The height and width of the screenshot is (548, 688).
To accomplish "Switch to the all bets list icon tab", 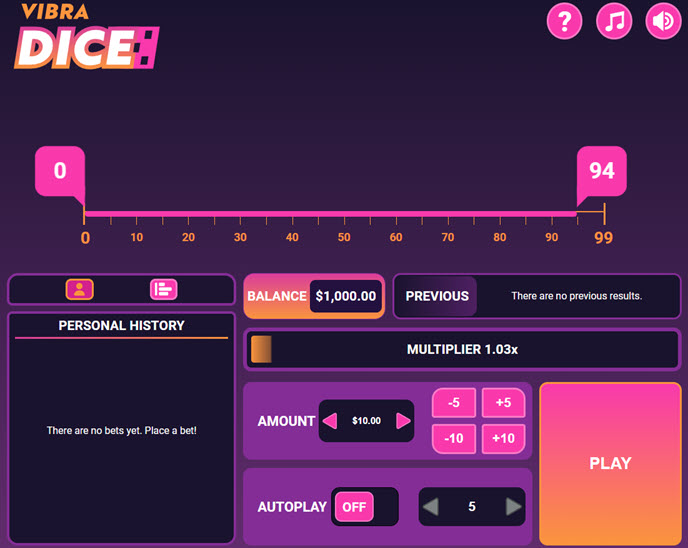I will pyautogui.click(x=163, y=289).
